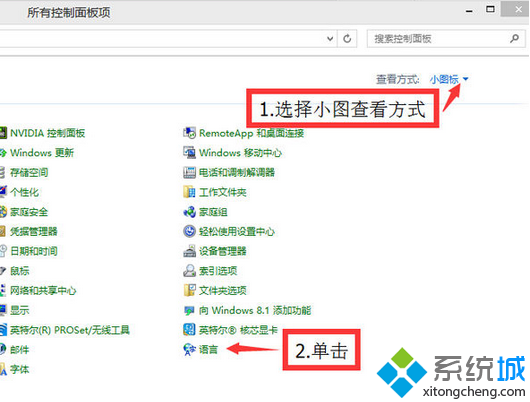The height and width of the screenshot is (402, 530).
Task: Open 凭据管理器 link
Action: (x=34, y=232)
